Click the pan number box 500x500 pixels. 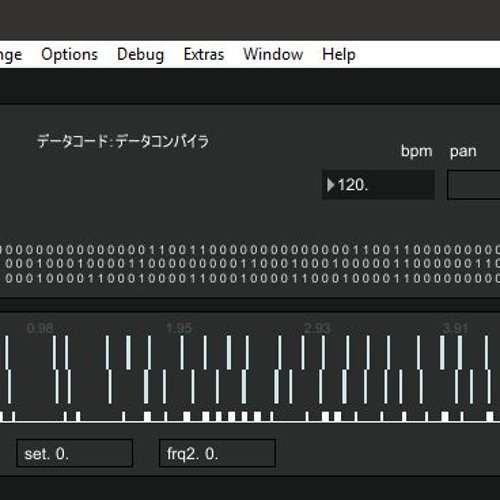[x=473, y=185]
